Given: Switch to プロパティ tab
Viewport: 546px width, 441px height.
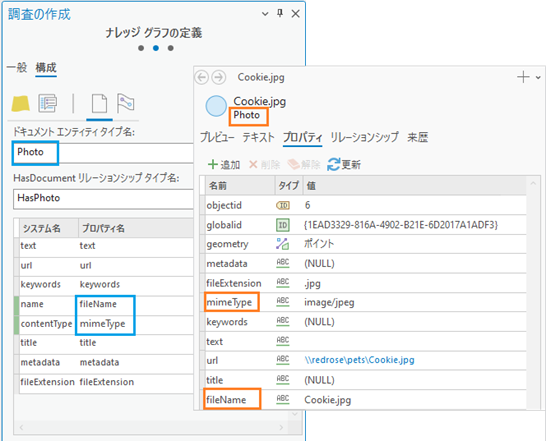Looking at the screenshot, I should [302, 137].
